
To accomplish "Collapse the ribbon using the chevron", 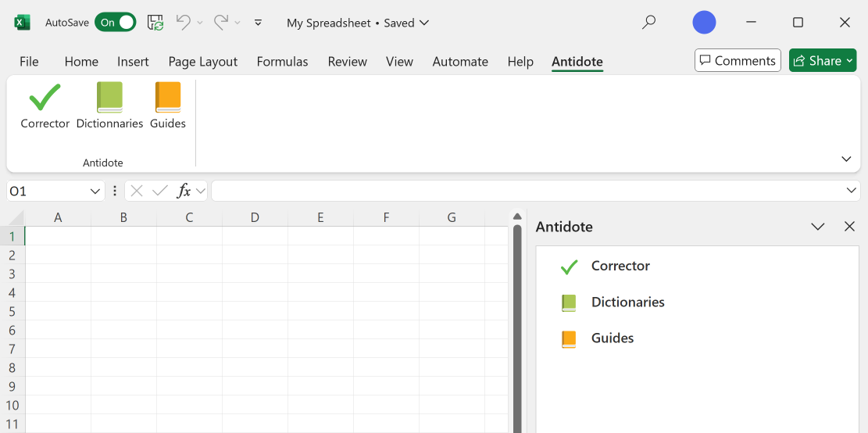I will (x=846, y=159).
